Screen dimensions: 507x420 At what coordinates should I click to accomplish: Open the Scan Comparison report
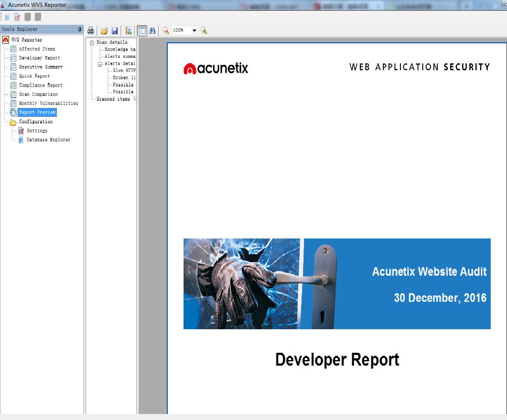coord(38,94)
